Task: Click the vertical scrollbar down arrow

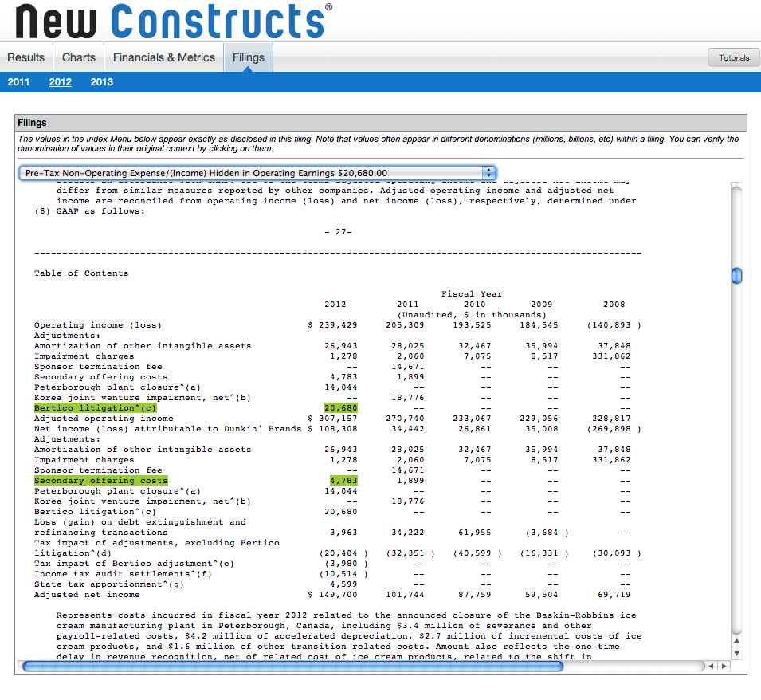Action: [737, 654]
